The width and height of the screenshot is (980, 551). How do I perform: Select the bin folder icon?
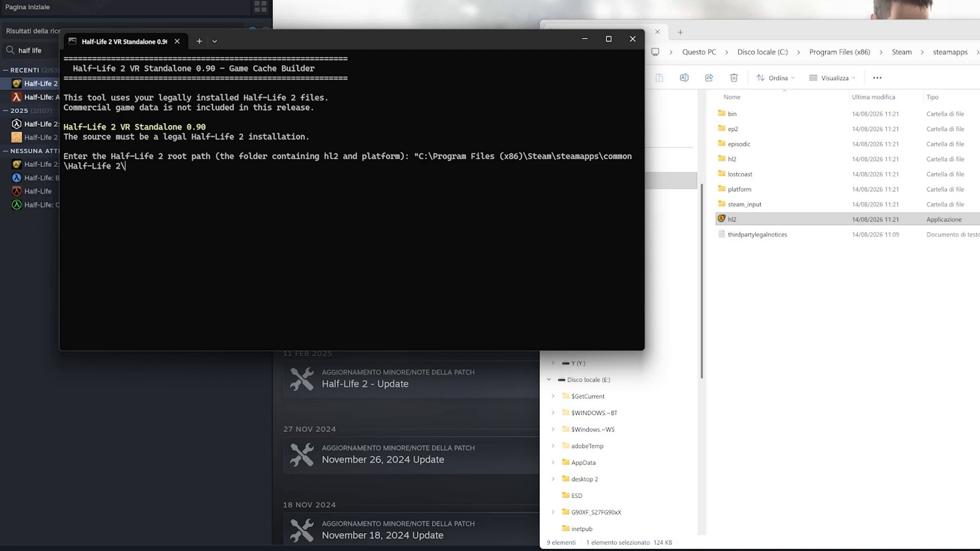point(721,113)
